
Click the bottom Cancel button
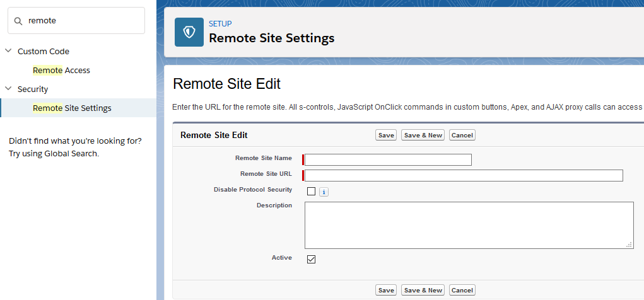[x=462, y=290]
